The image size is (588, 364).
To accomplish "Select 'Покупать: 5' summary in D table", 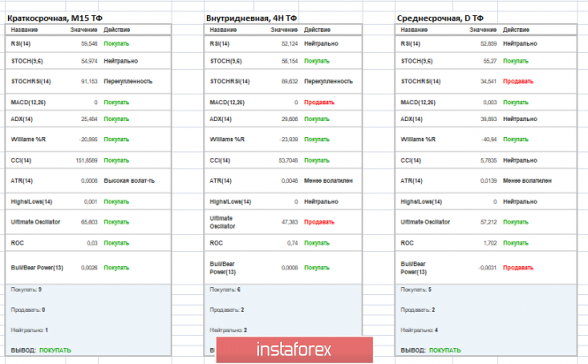I will pos(416,290).
